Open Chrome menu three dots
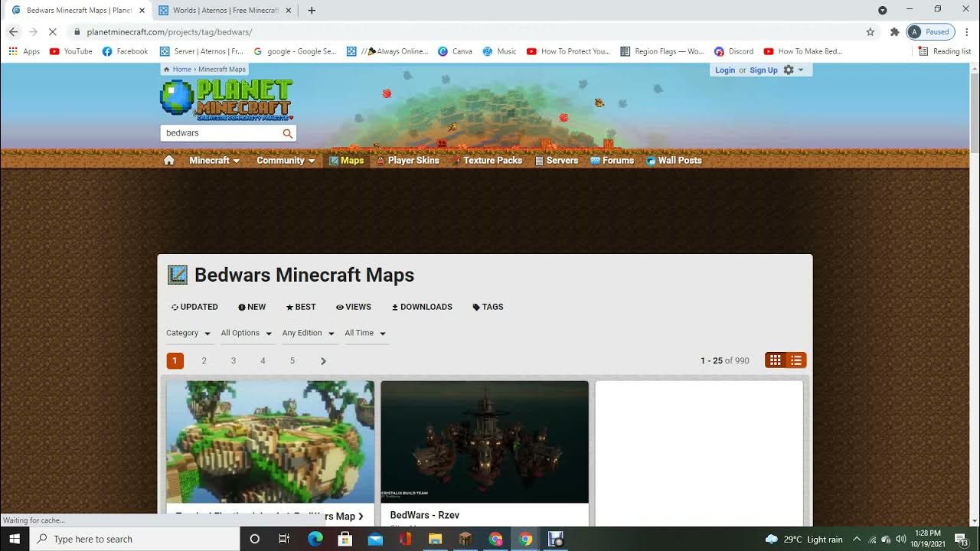This screenshot has height=551, width=980. (967, 32)
